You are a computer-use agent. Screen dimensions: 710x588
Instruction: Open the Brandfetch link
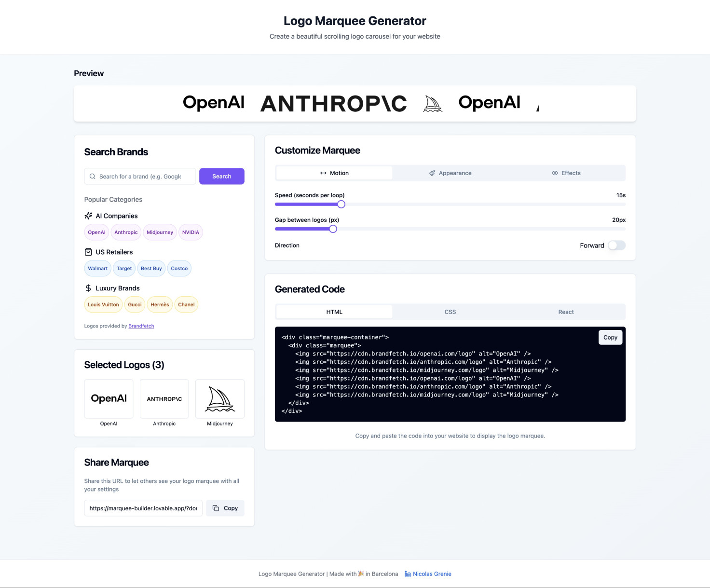pos(141,326)
